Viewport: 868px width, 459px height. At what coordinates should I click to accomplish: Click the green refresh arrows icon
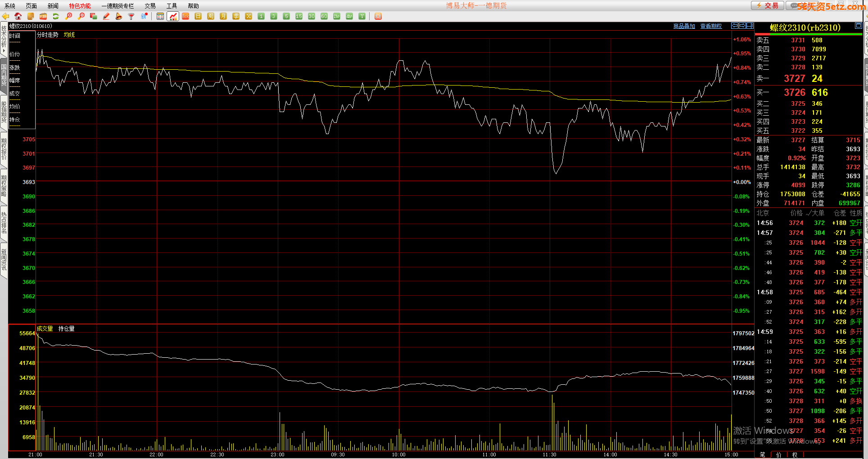pyautogui.click(x=56, y=16)
